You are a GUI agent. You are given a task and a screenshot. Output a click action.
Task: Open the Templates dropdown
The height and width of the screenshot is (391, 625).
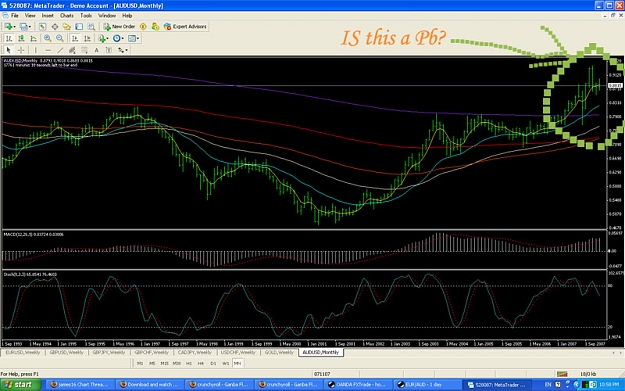click(133, 39)
